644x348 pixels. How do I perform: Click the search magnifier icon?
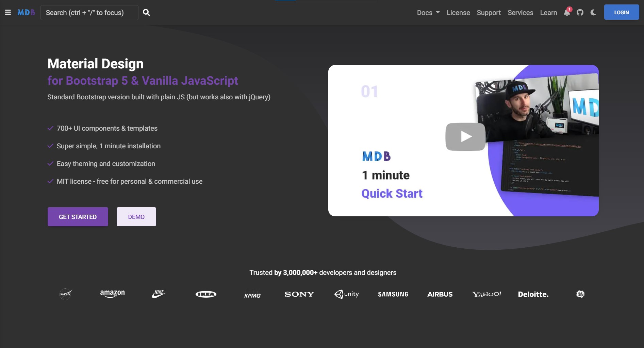(146, 13)
